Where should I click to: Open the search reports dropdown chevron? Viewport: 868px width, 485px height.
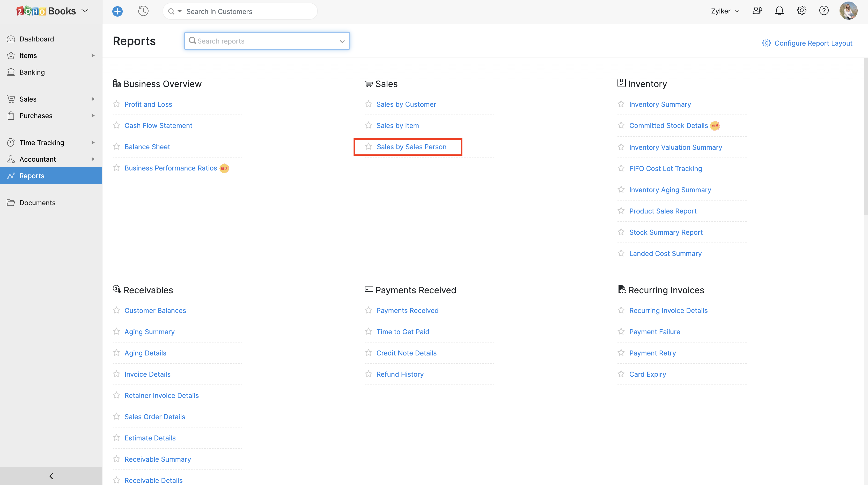(342, 41)
